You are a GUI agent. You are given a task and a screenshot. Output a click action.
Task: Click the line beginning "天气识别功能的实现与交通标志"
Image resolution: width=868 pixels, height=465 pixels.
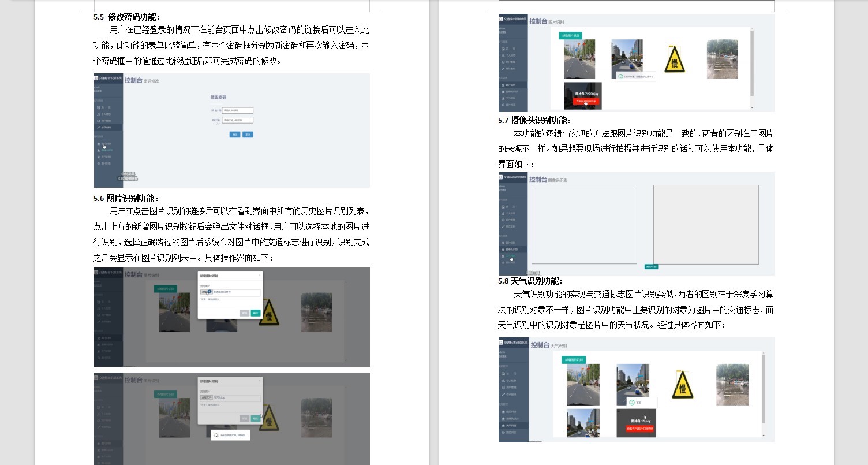[643, 294]
